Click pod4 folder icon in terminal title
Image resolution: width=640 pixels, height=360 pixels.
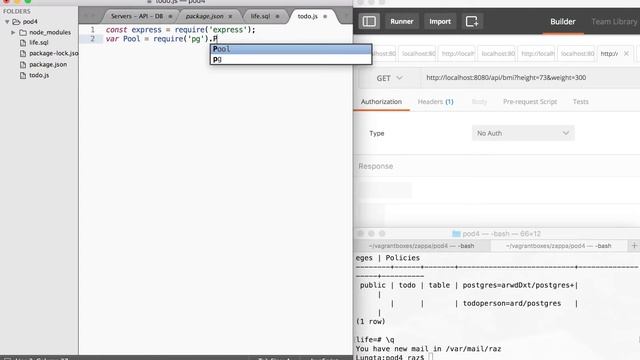[x=456, y=234]
